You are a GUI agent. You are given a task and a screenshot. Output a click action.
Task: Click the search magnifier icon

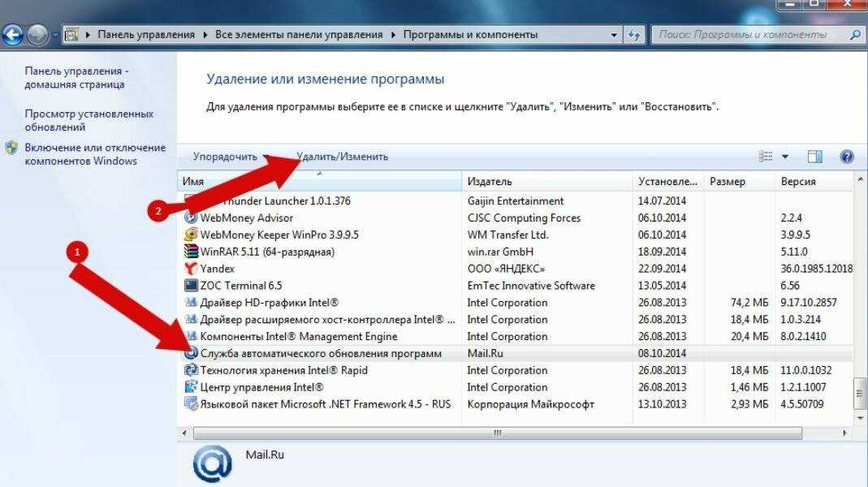(855, 34)
